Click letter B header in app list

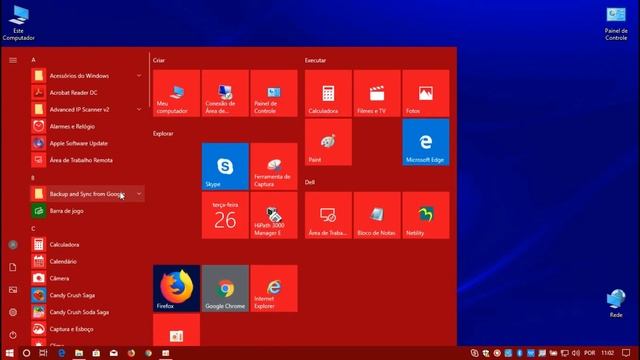point(33,178)
